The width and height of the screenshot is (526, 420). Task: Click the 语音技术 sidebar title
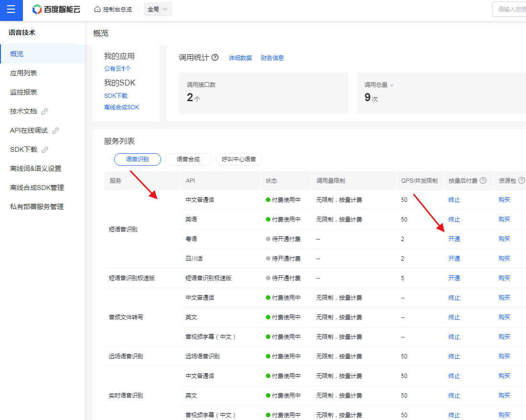pyautogui.click(x=22, y=32)
